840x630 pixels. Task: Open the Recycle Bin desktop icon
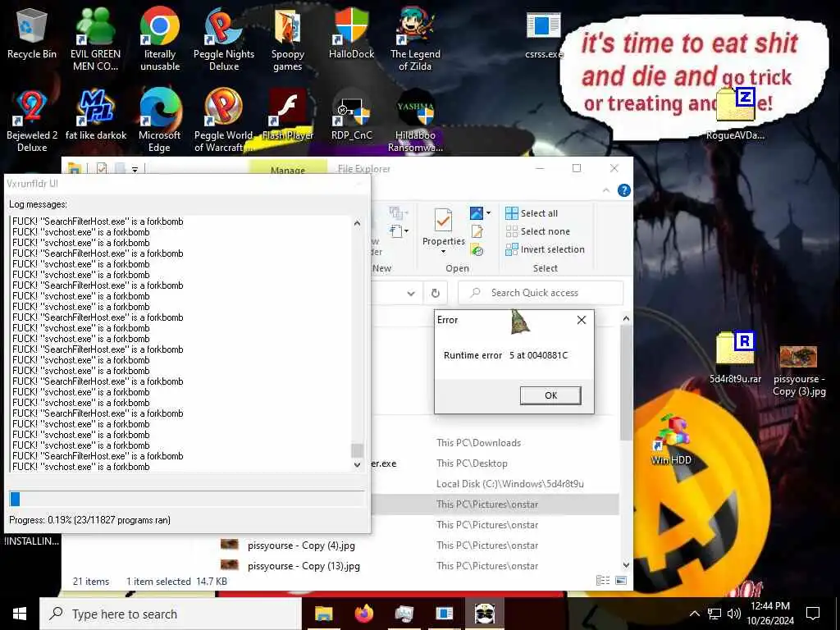click(32, 33)
